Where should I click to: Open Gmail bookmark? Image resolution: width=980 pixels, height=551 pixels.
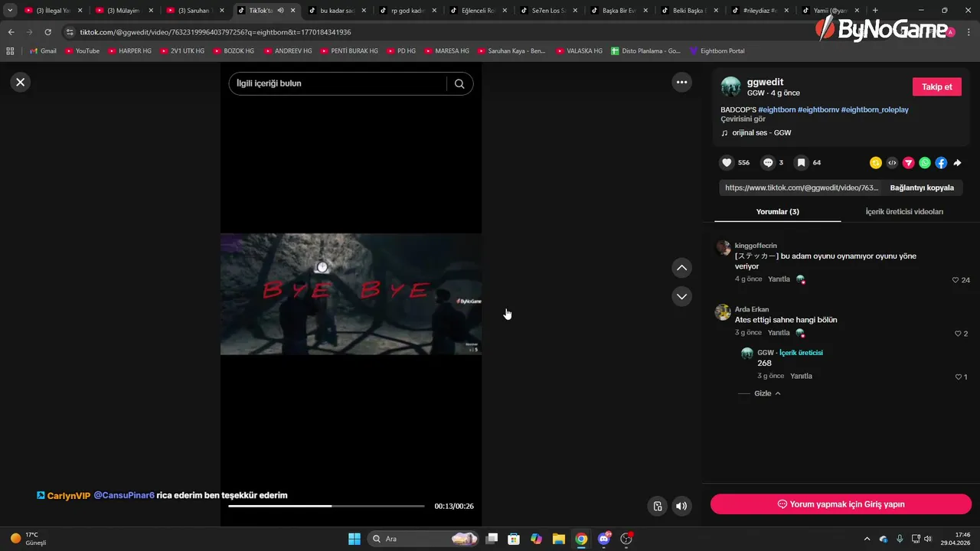[x=43, y=51]
